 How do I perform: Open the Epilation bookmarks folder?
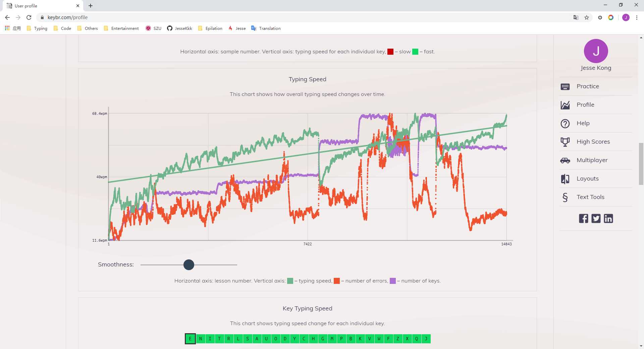(210, 29)
